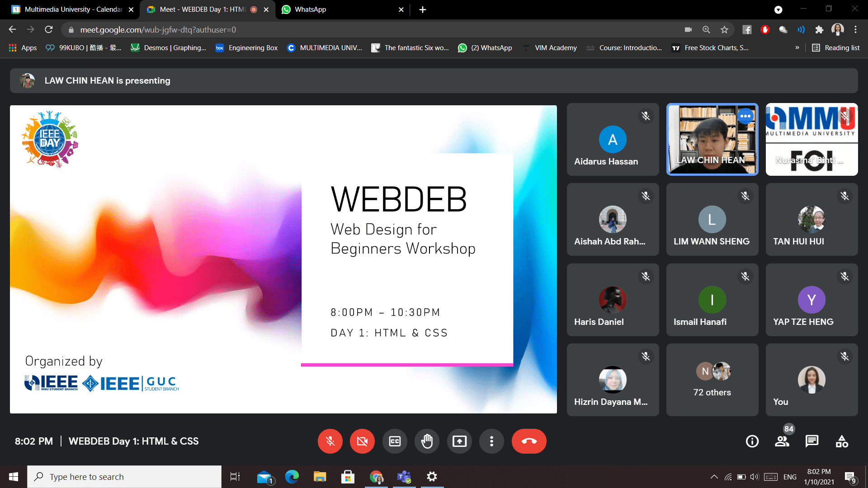868x488 pixels.
Task: Open the Free Stock Charts bookmark
Action: point(710,47)
